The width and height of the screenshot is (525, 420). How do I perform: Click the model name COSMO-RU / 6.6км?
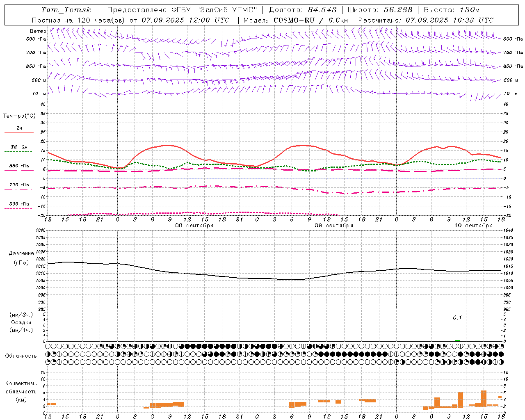pyautogui.click(x=310, y=20)
